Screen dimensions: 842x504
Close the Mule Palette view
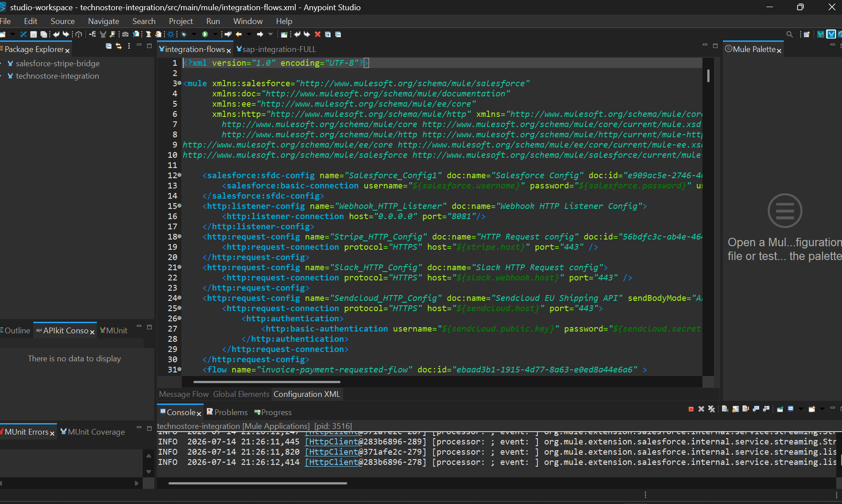click(x=779, y=51)
